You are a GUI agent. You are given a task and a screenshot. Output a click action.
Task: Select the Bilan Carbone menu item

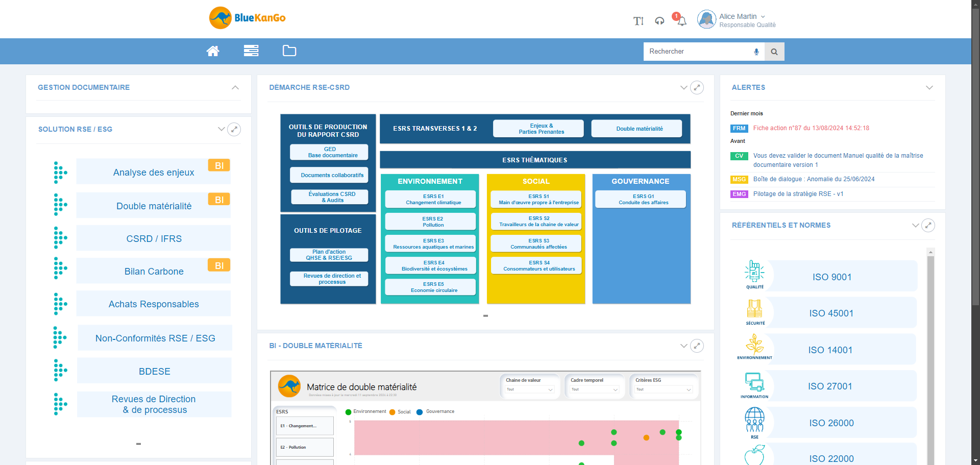(154, 271)
